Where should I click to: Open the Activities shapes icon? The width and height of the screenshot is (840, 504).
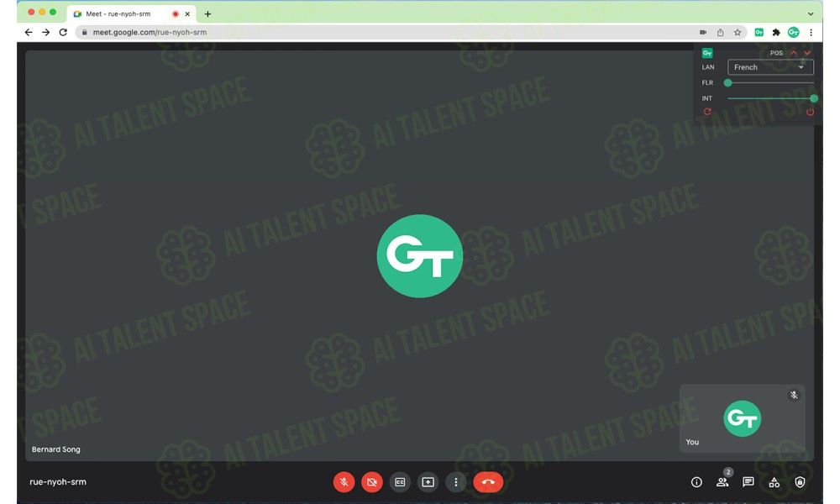pyautogui.click(x=774, y=482)
